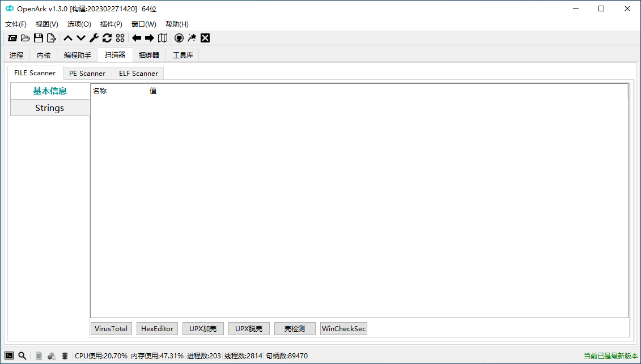Click the black X box toolbar icon
Viewport: 641px width, 364px height.
[x=205, y=38]
